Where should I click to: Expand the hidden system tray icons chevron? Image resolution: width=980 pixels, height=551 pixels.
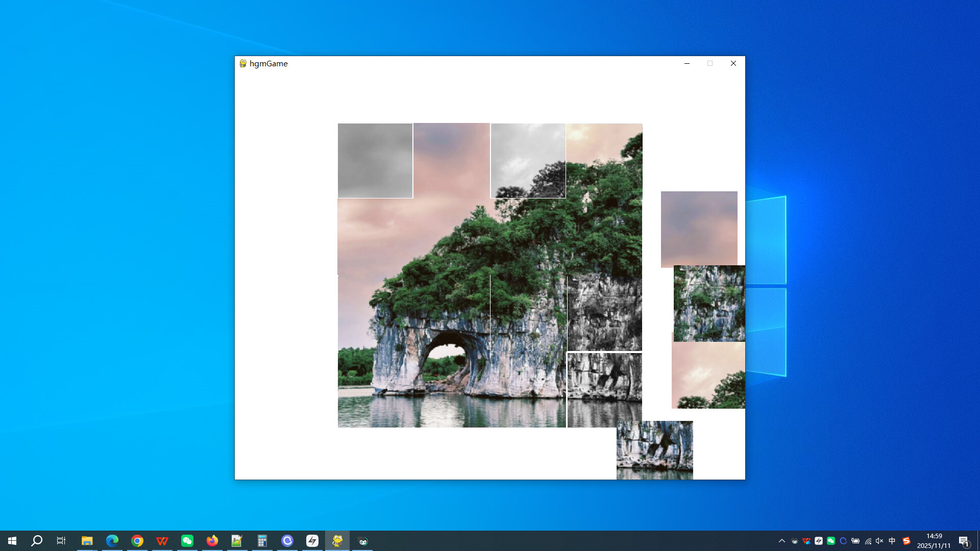point(782,541)
